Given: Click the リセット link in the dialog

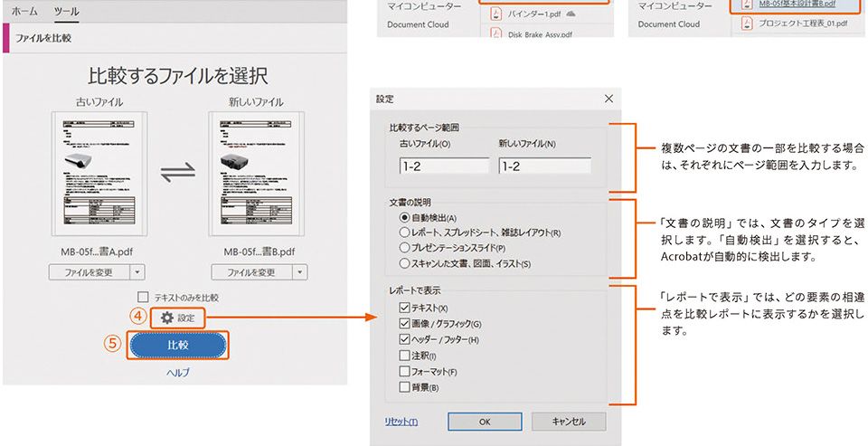Looking at the screenshot, I should [x=401, y=422].
